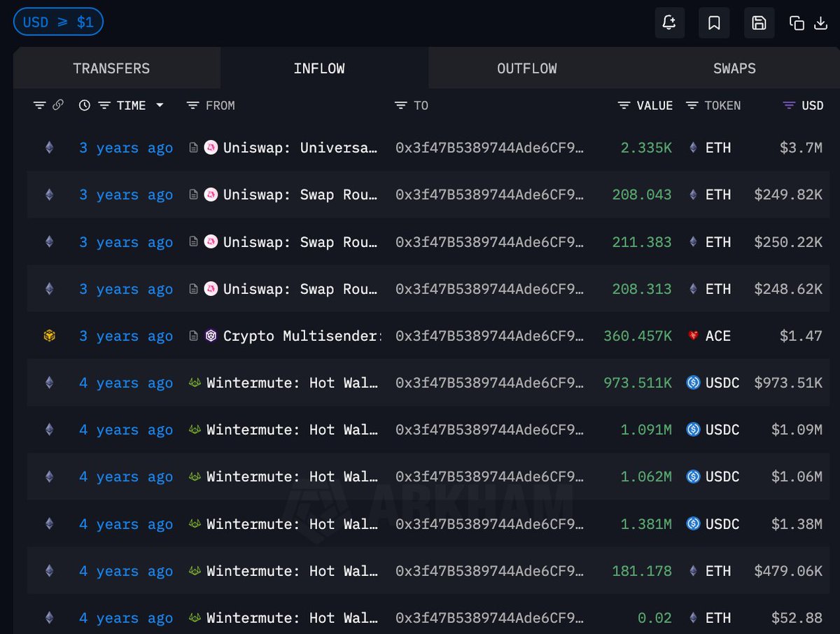Click the ACE token icon
This screenshot has width=840, height=634.
tap(694, 336)
